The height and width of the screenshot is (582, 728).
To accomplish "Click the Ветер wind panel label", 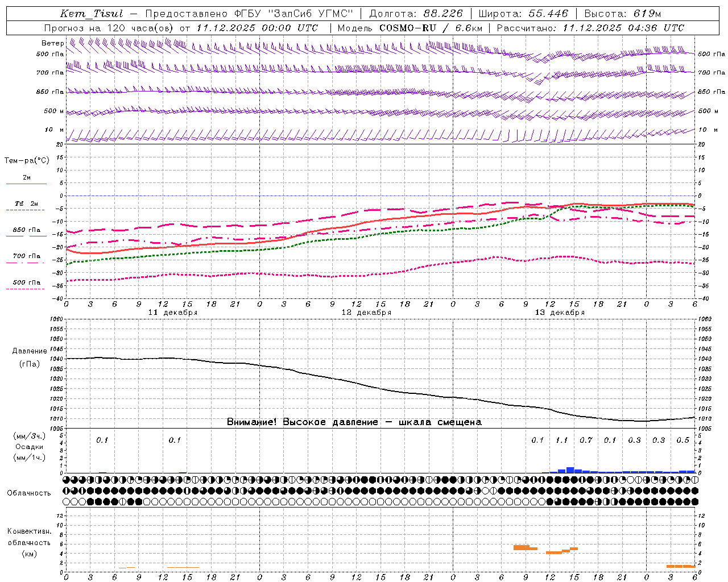I will (53, 43).
